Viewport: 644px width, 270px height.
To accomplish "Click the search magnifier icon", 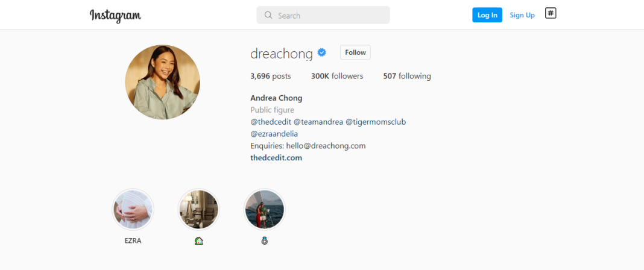I will pyautogui.click(x=268, y=15).
